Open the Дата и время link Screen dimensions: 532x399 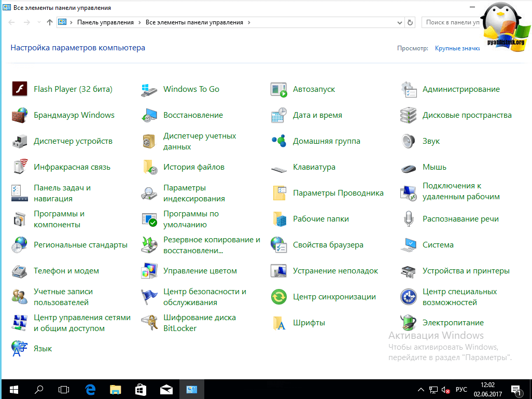[x=317, y=115]
